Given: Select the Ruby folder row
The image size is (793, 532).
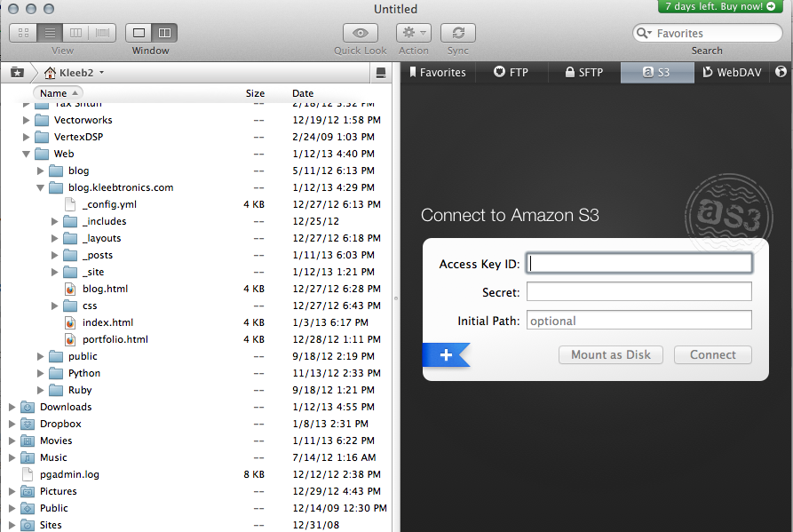Looking at the screenshot, I should point(195,390).
